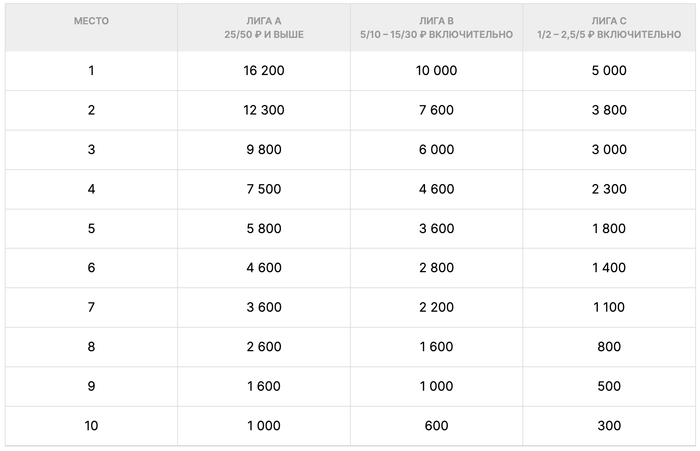Click the 600 prize in Лига B
Image resolution: width=700 pixels, height=451 pixels.
(x=436, y=426)
